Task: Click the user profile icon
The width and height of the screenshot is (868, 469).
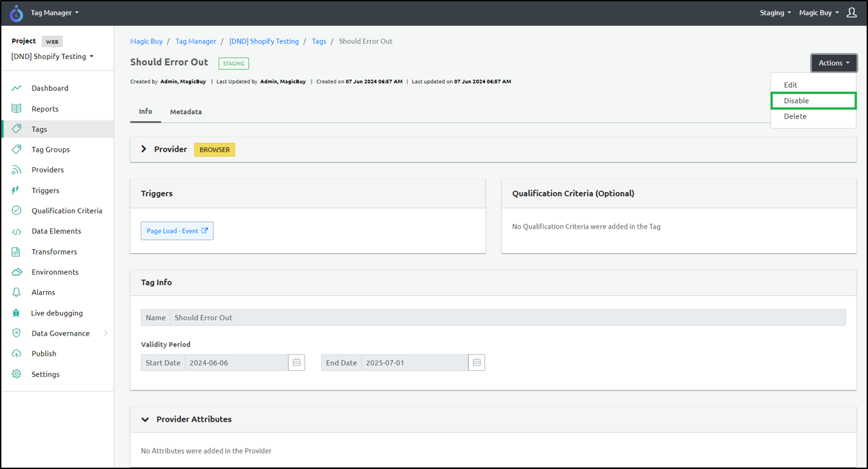Action: point(852,13)
